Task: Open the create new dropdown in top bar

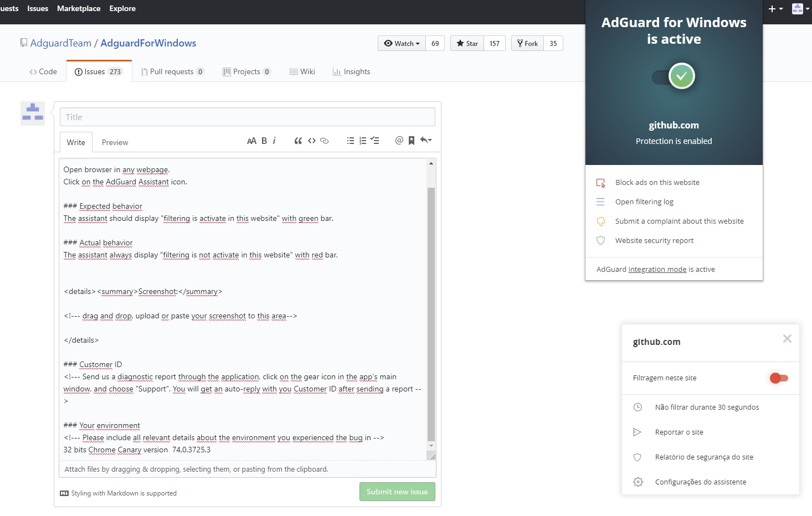Action: (775, 8)
